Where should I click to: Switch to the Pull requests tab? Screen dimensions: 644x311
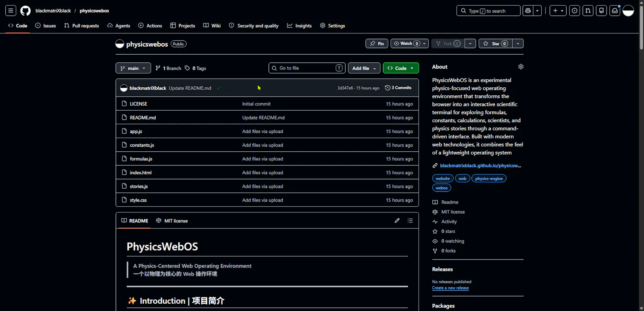82,26
